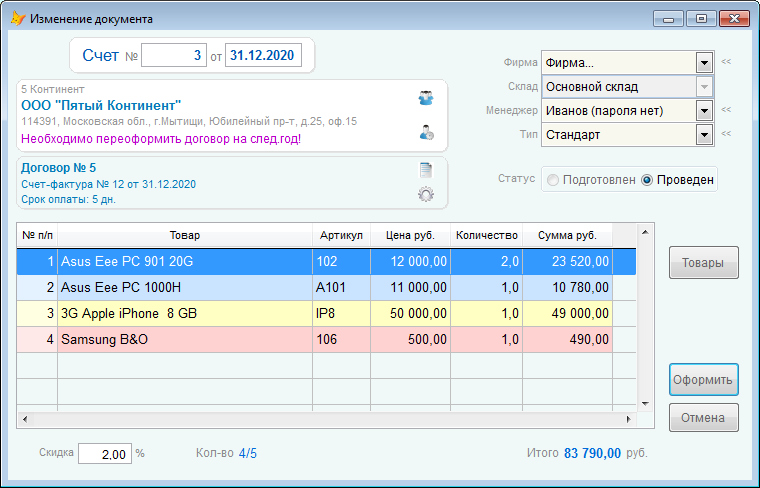This screenshot has width=760, height=488.
Task: Click quantity cell 2,0
Action: [487, 262]
